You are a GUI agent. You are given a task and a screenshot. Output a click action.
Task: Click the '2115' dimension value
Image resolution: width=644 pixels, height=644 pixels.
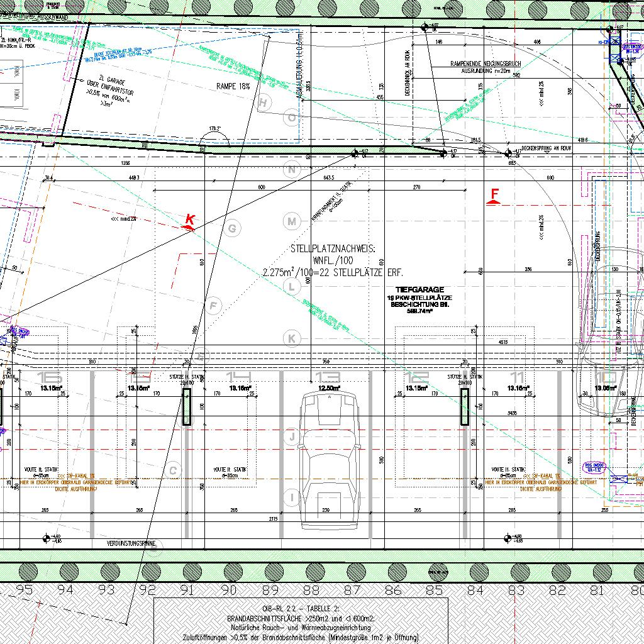click(273, 519)
